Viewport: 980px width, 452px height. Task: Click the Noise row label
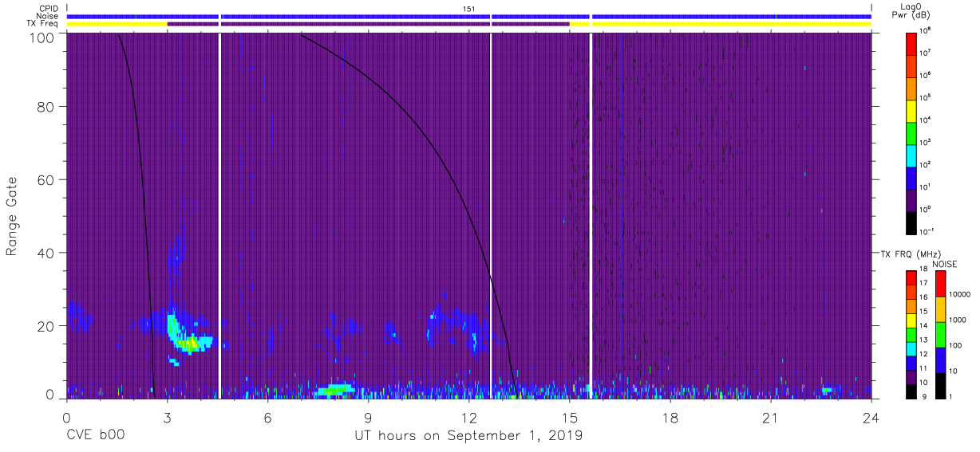click(x=48, y=16)
